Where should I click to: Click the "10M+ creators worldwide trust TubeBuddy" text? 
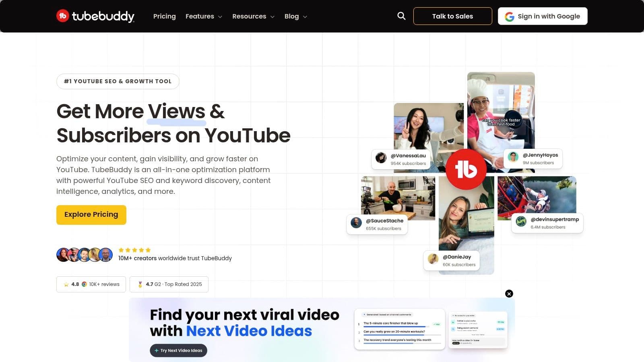[x=175, y=258]
